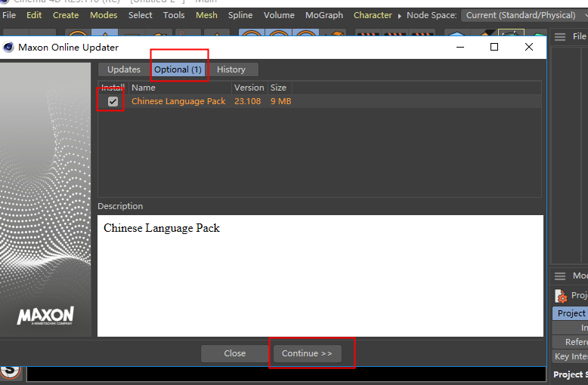Click Continue >> button
This screenshot has width=588, height=385.
(307, 353)
